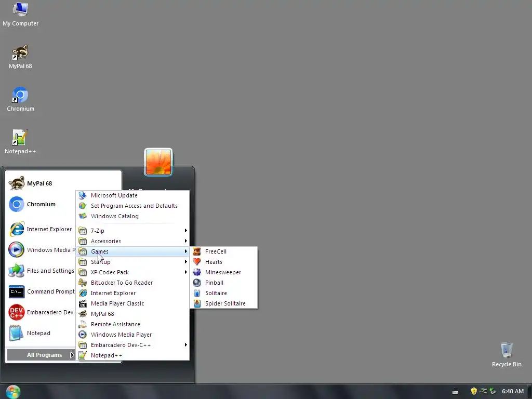Viewport: 532px width, 399px height.
Task: Click the Windows Catalog icon
Action: click(x=83, y=216)
